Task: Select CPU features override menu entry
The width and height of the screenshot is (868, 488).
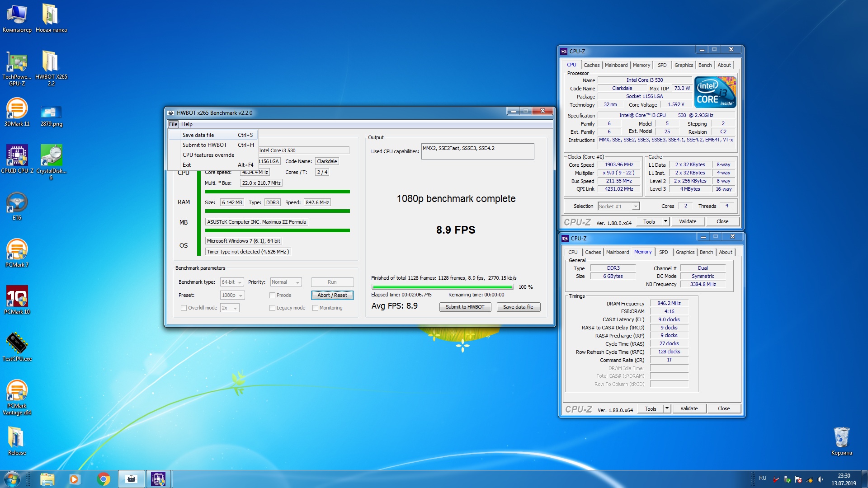Action: pyautogui.click(x=213, y=155)
